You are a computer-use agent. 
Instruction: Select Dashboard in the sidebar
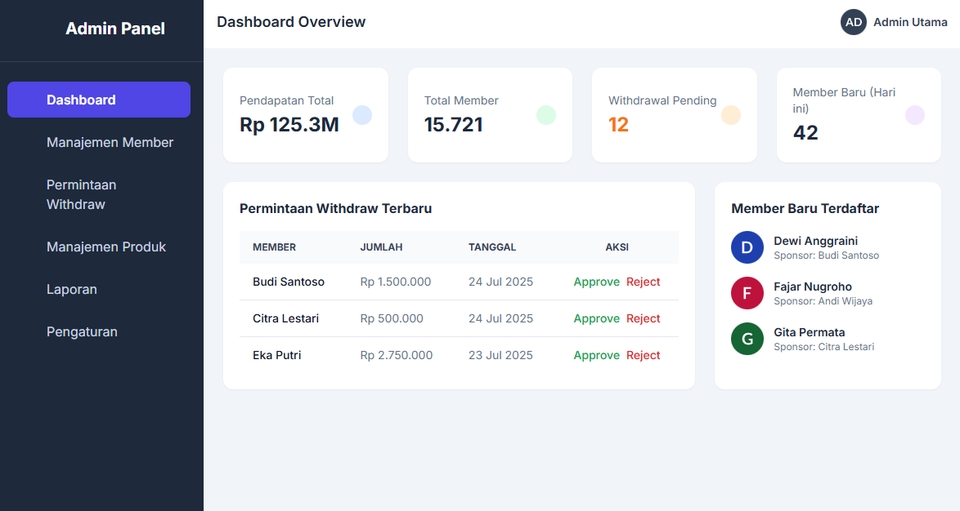[98, 100]
